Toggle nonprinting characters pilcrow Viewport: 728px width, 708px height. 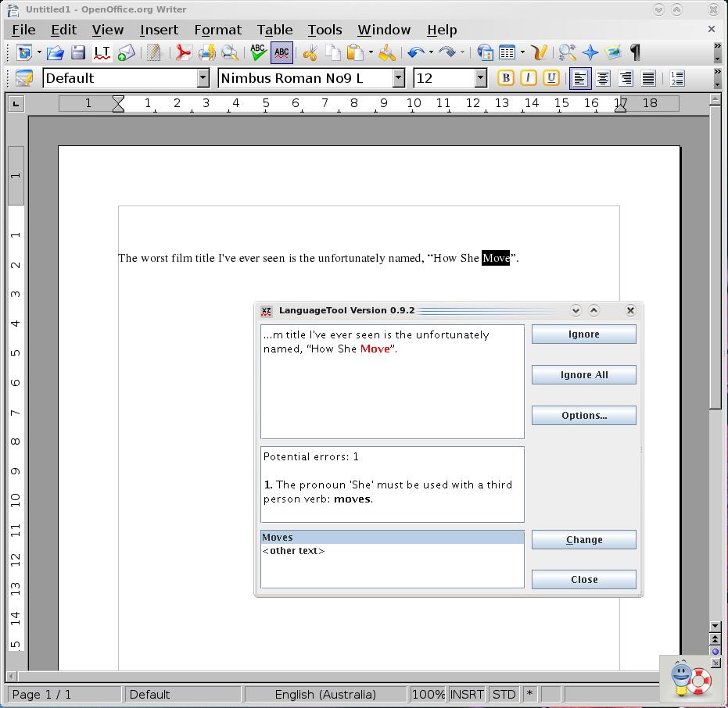[635, 53]
